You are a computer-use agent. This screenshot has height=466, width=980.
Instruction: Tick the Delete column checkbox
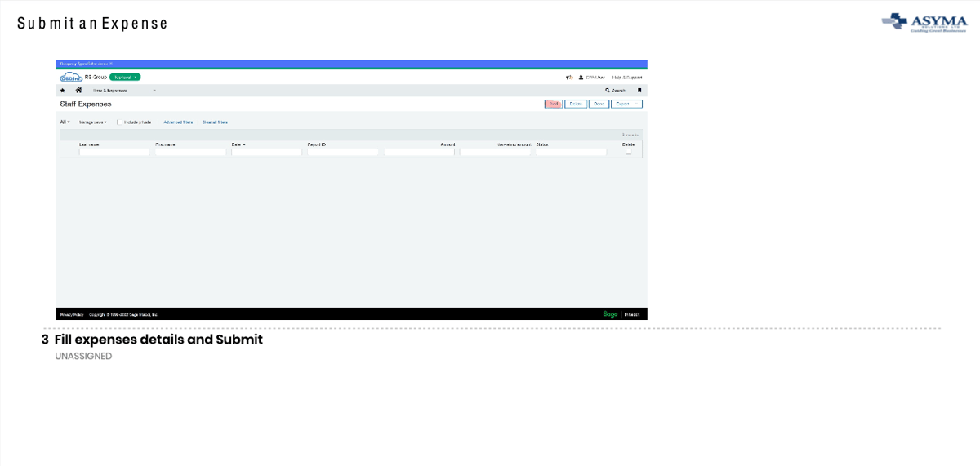[628, 151]
